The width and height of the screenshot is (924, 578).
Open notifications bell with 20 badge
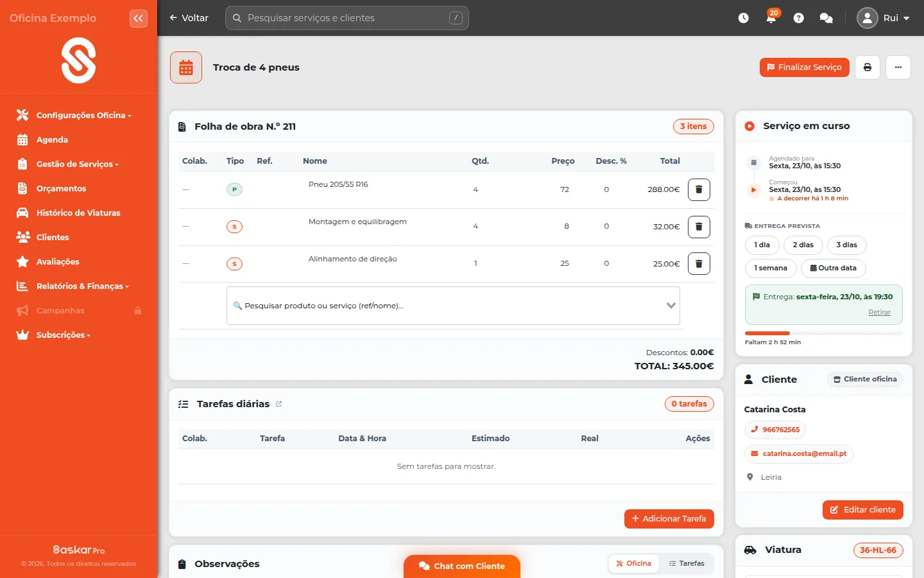click(x=771, y=17)
